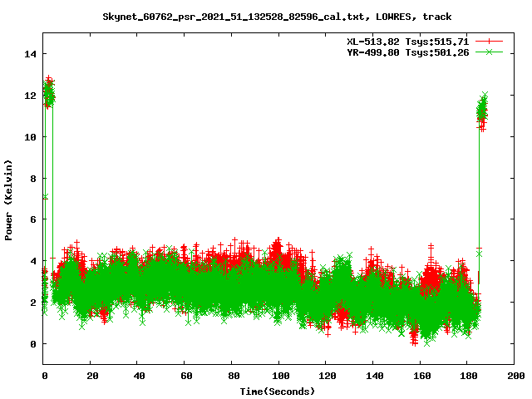
Task: Click y-axis tick label 10
Action: click(x=31, y=137)
